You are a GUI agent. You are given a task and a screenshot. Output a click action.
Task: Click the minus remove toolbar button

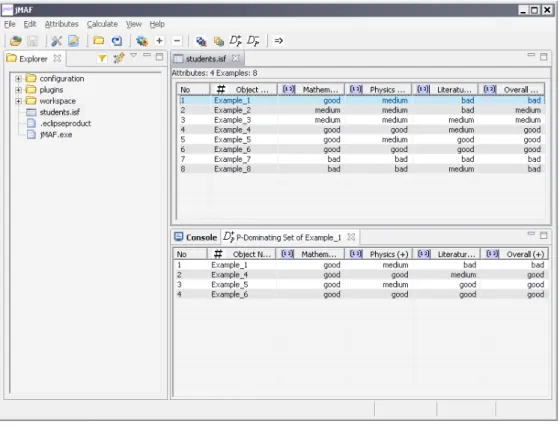point(177,41)
